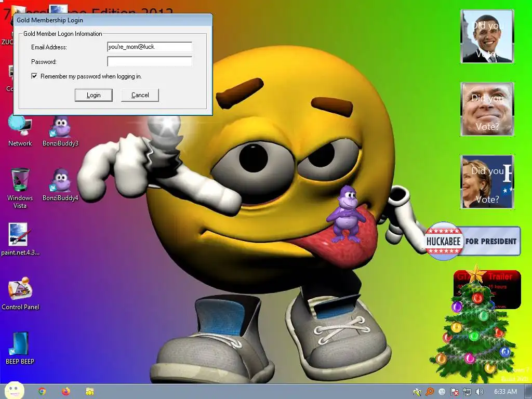Open the Network desktop icon
Image resolution: width=532 pixels, height=399 pixels.
coord(20,131)
